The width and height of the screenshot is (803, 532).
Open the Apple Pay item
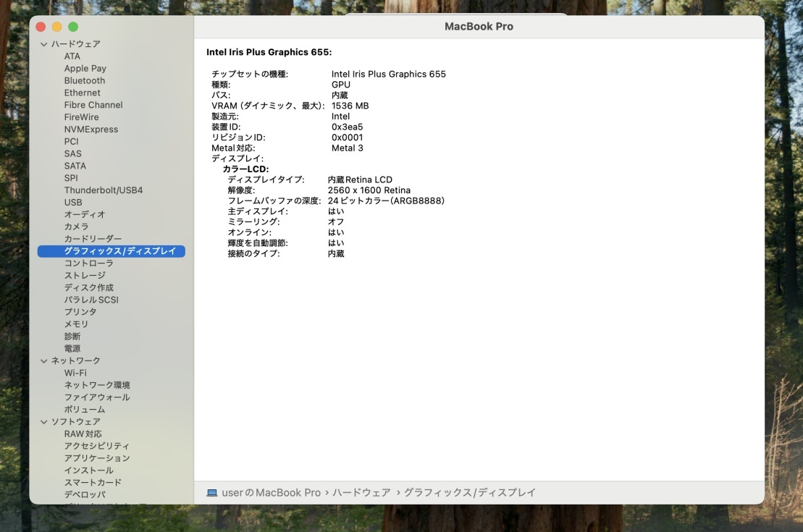click(x=85, y=69)
